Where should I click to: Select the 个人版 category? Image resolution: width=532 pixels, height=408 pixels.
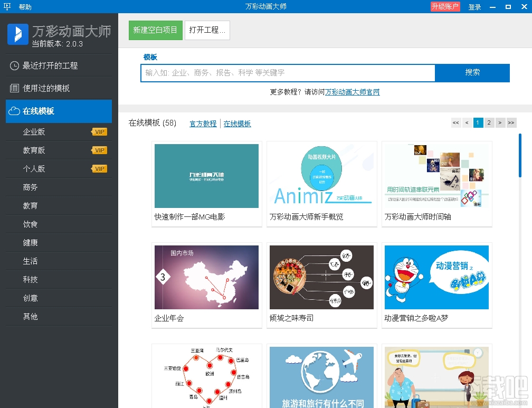point(59,169)
